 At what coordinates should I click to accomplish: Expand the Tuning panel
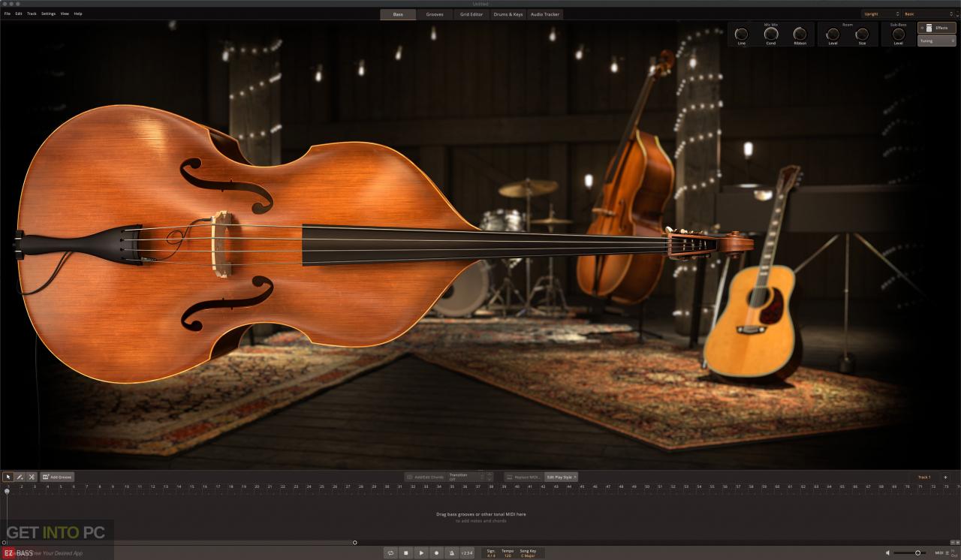point(937,41)
